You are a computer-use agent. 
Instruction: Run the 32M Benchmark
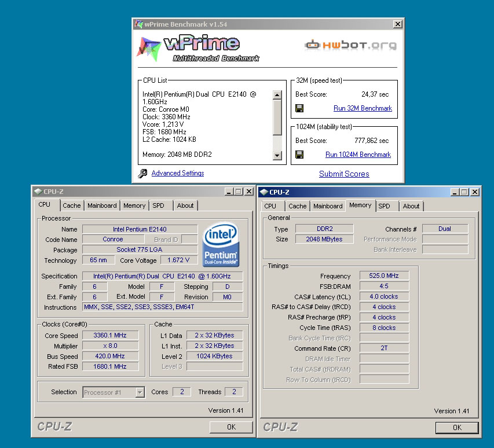pyautogui.click(x=363, y=108)
